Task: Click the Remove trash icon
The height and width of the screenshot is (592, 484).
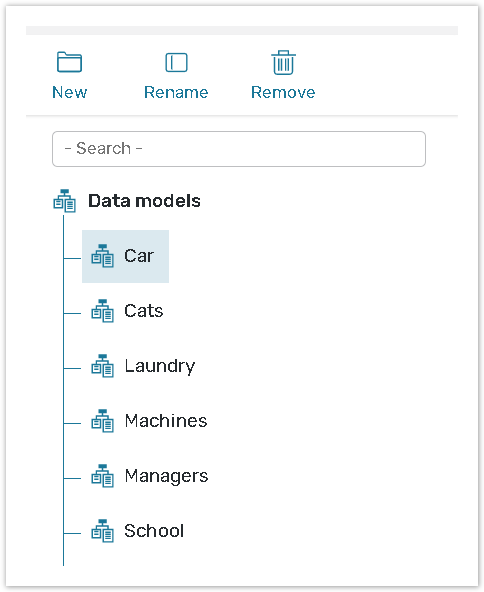Action: point(284,62)
